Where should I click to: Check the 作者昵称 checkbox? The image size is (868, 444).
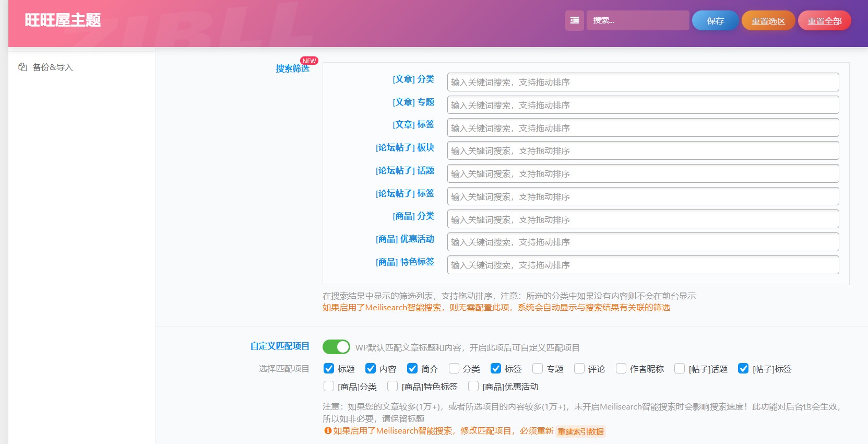(621, 368)
